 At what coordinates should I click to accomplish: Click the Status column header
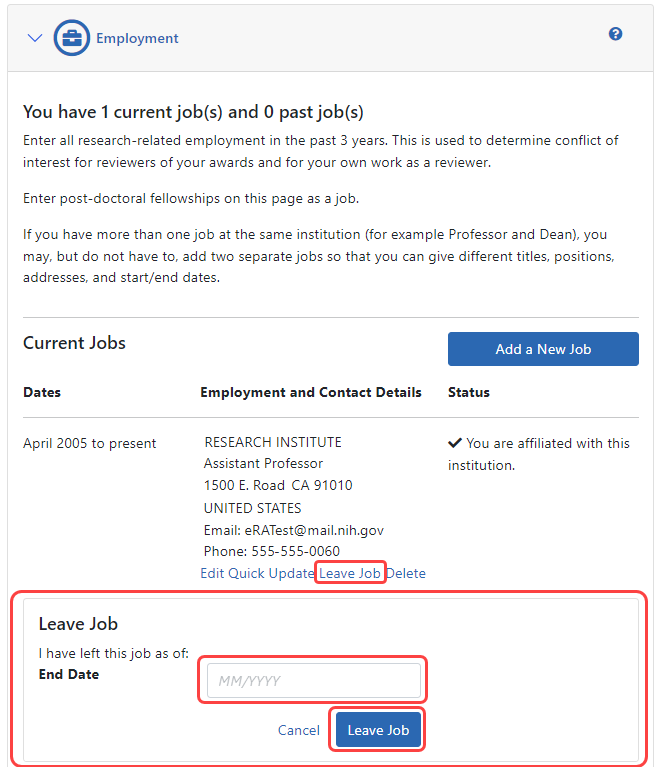point(469,392)
